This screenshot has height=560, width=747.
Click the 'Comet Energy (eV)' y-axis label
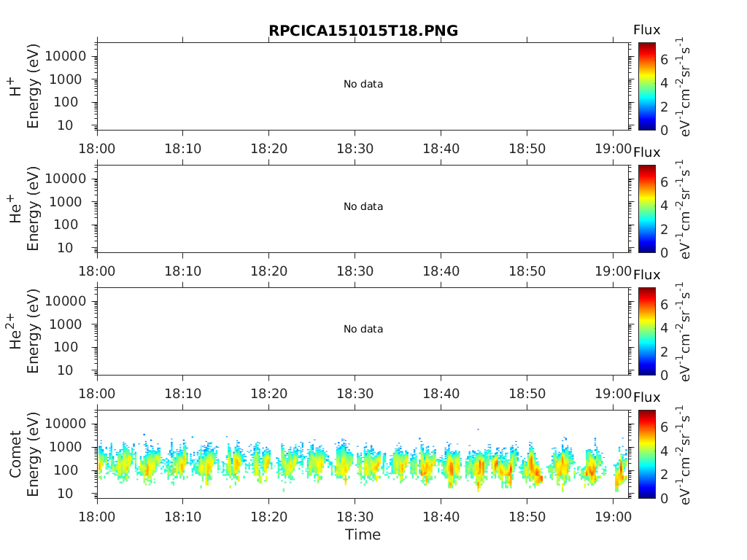24,454
